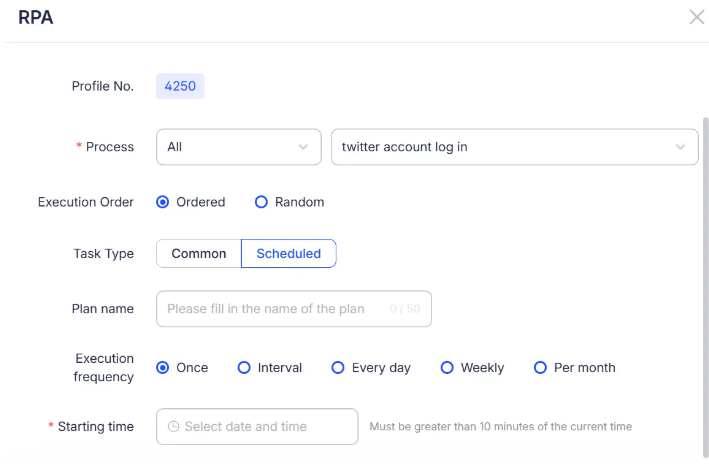Choose Interval execution frequency

pos(244,368)
